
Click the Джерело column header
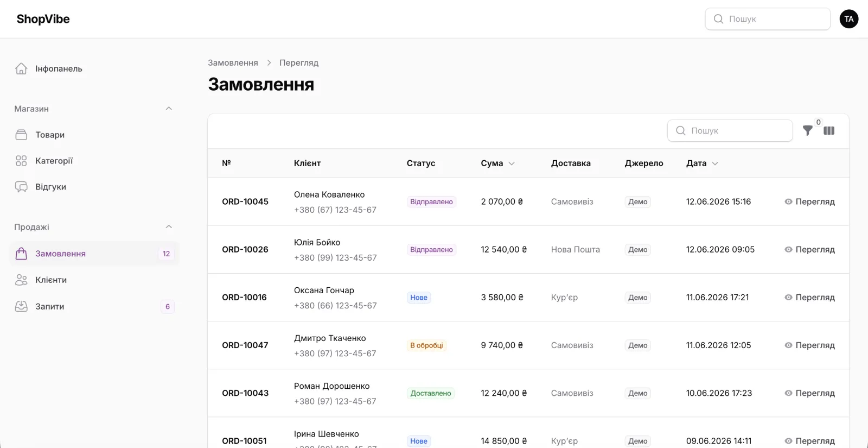click(644, 163)
